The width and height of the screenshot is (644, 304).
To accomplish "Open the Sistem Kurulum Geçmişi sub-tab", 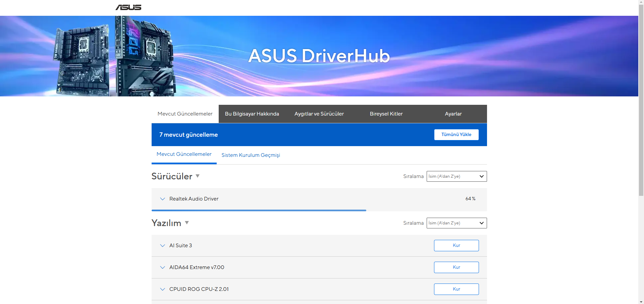I will (x=251, y=155).
